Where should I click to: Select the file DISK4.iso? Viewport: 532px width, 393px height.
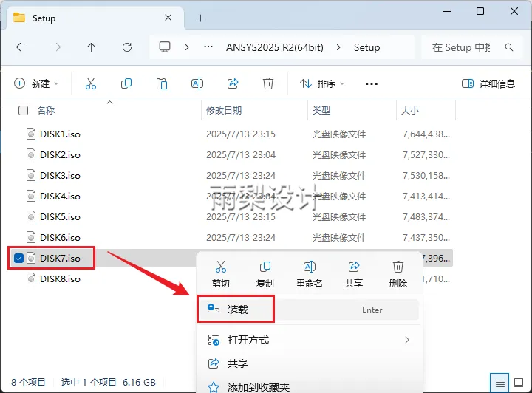click(x=60, y=196)
